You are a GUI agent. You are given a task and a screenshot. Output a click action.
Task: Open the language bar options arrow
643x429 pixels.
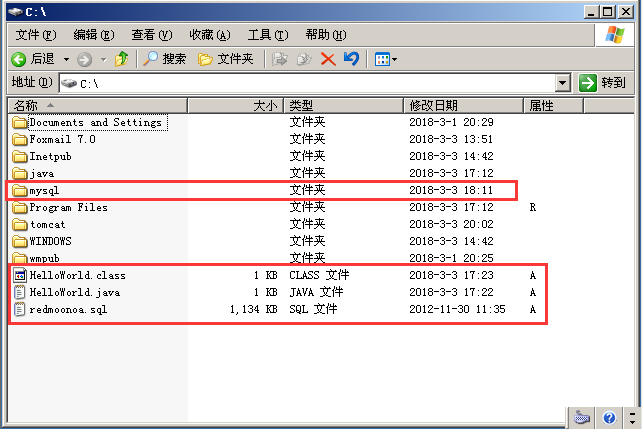[632, 422]
